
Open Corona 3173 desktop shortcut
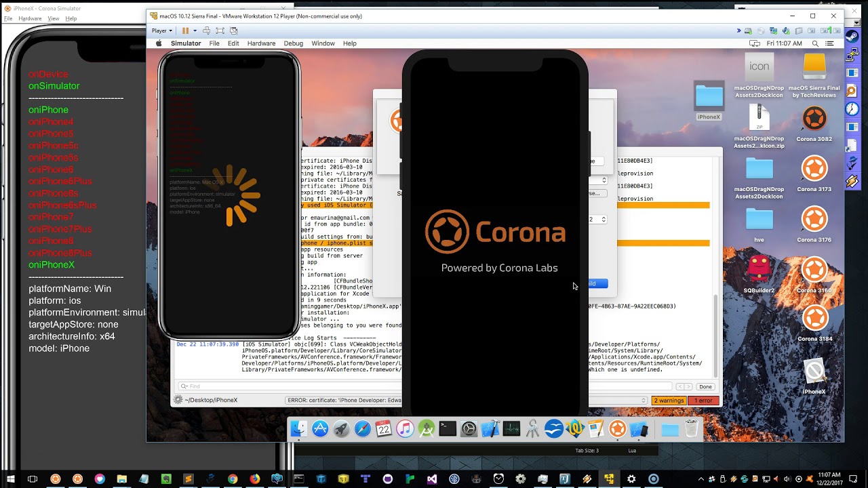[814, 169]
